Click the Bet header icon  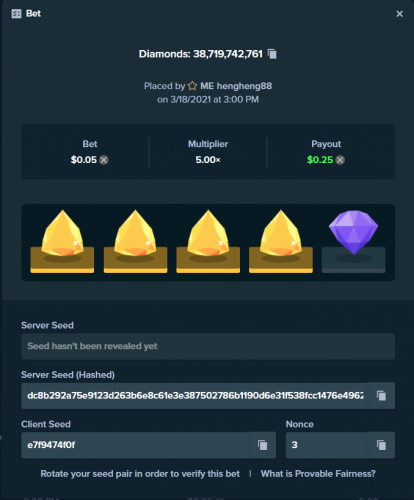(x=16, y=14)
